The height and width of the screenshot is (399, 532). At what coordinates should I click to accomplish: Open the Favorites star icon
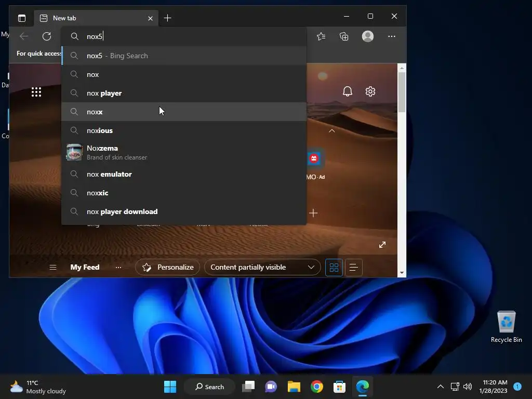[321, 36]
